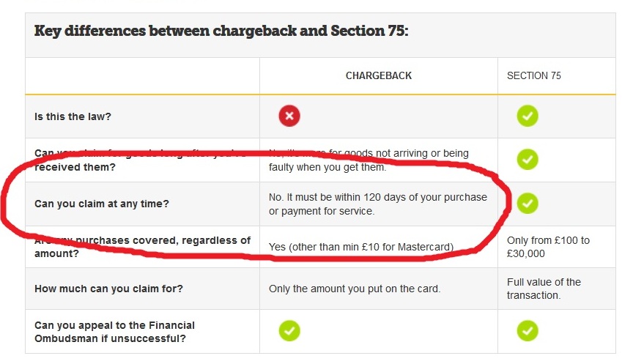Click the red cross in the Chargeback column
Screen dimensions: 633x364
point(289,116)
